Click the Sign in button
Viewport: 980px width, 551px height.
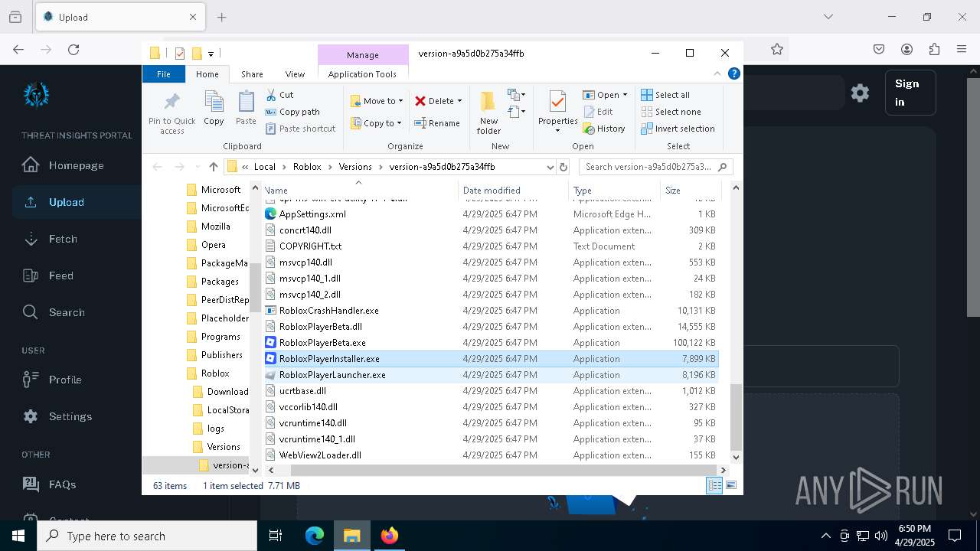click(910, 93)
